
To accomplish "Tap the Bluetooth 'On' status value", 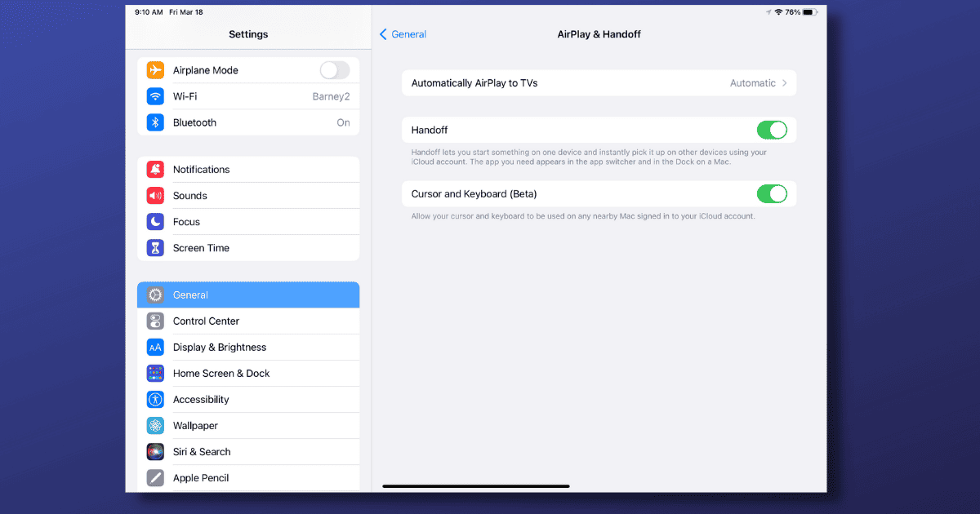I will point(343,122).
